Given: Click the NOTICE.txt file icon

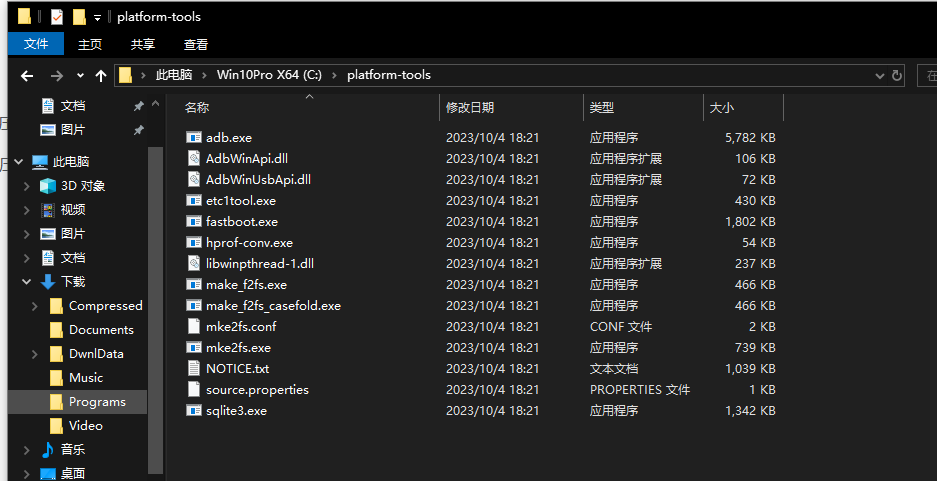Looking at the screenshot, I should (194, 368).
